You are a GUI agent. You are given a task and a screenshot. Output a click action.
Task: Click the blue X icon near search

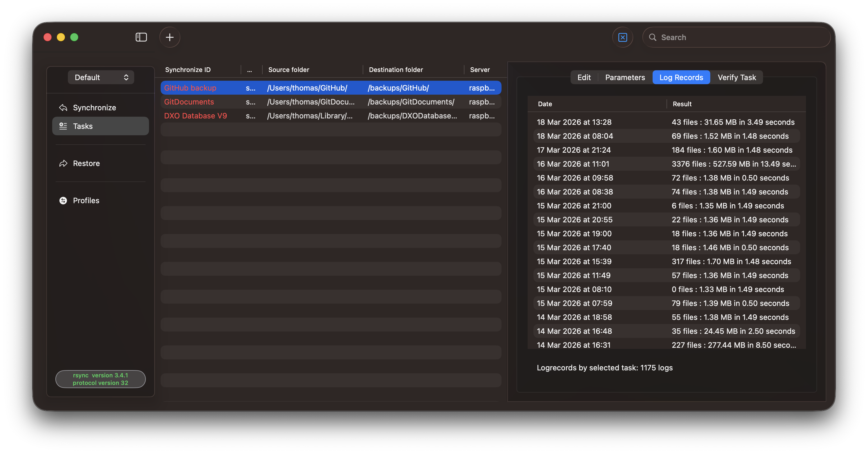622,37
